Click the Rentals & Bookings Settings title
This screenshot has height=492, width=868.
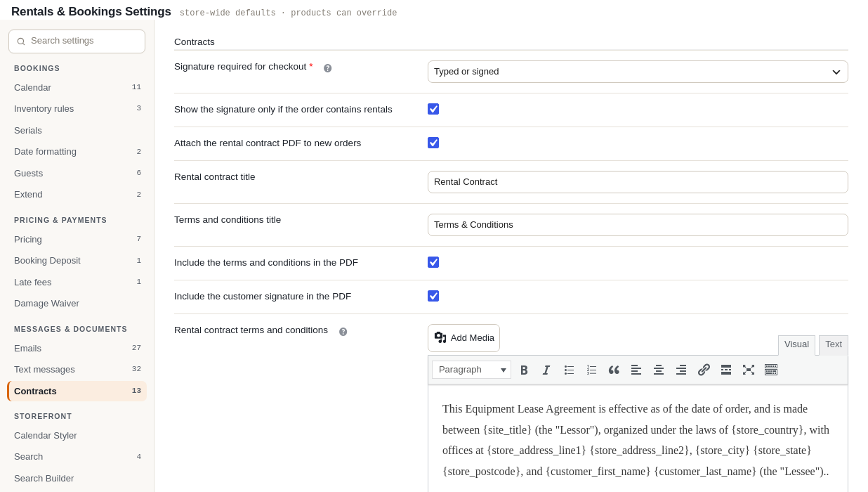coord(91,12)
